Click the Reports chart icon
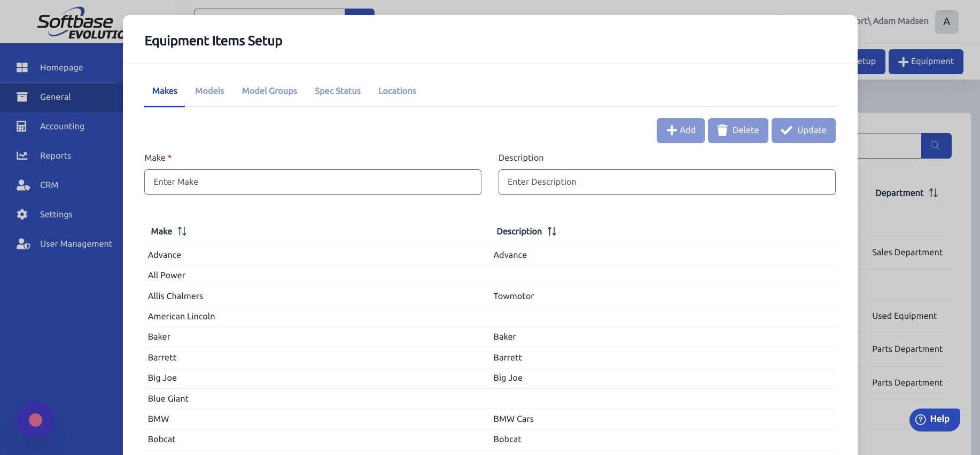980x455 pixels. (x=22, y=155)
